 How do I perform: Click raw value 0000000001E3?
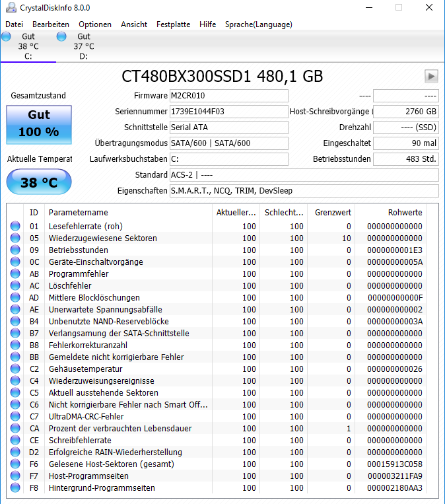click(395, 250)
